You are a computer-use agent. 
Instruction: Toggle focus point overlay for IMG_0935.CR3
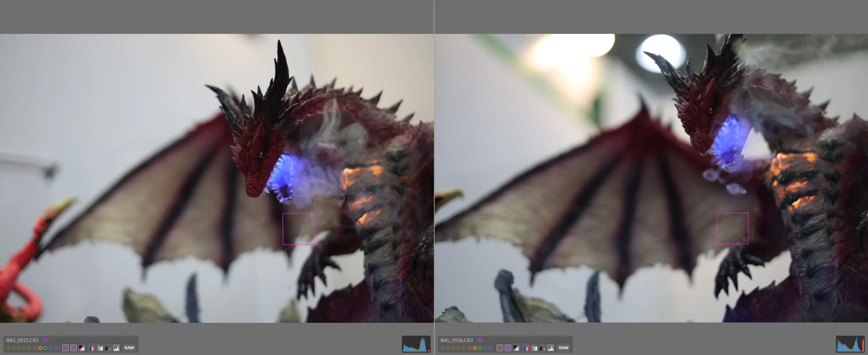coord(65,348)
